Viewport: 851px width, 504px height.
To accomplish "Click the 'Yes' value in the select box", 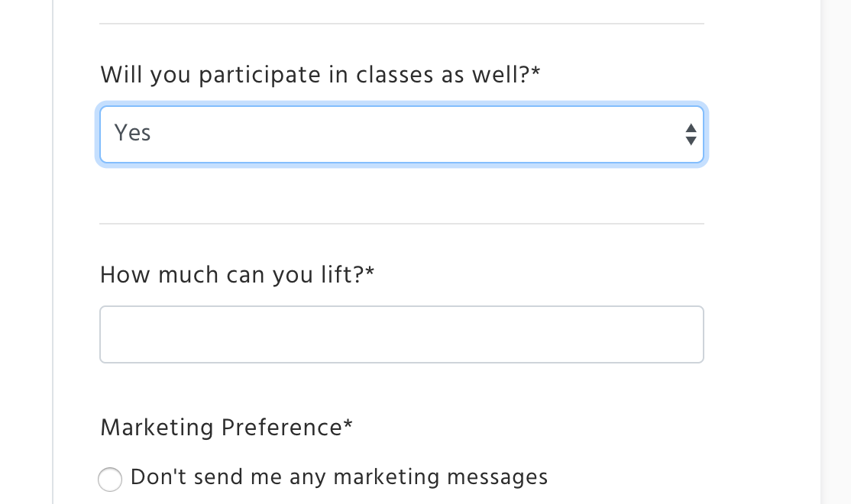I will pos(133,133).
